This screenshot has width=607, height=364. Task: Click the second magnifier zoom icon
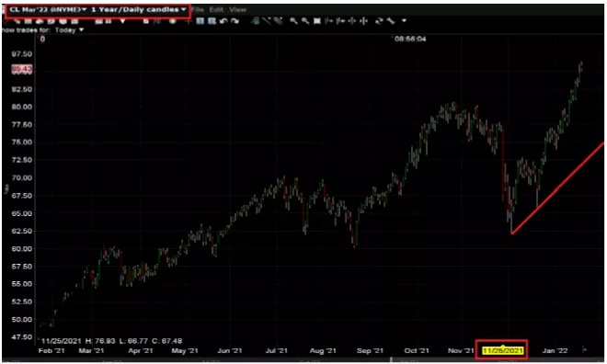click(x=305, y=21)
